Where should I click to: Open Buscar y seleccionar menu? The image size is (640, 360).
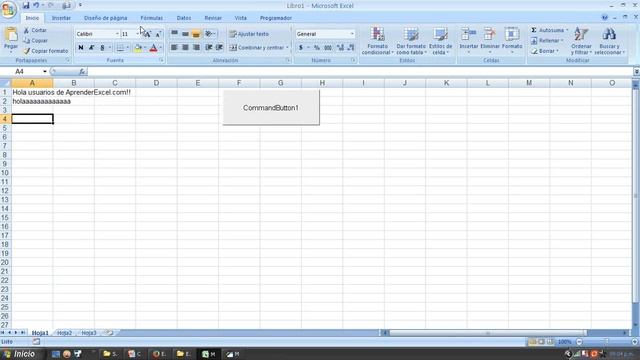[609, 41]
